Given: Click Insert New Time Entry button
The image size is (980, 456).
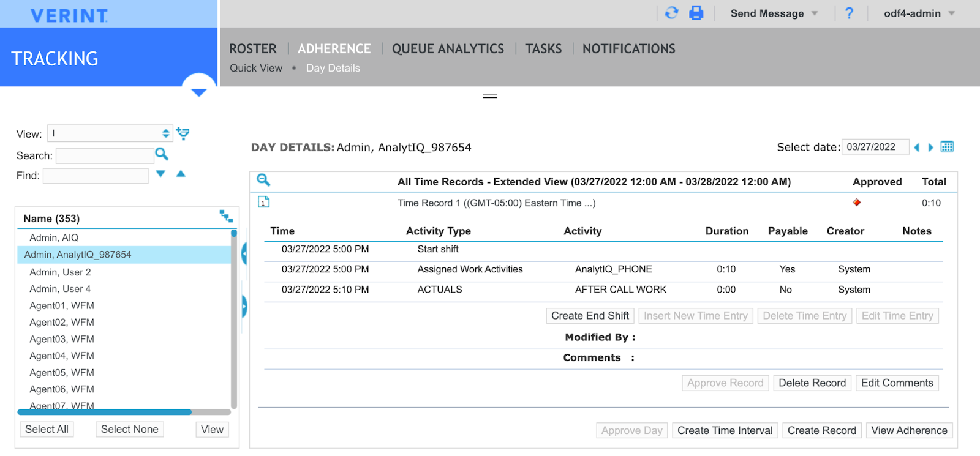Looking at the screenshot, I should click(x=696, y=316).
